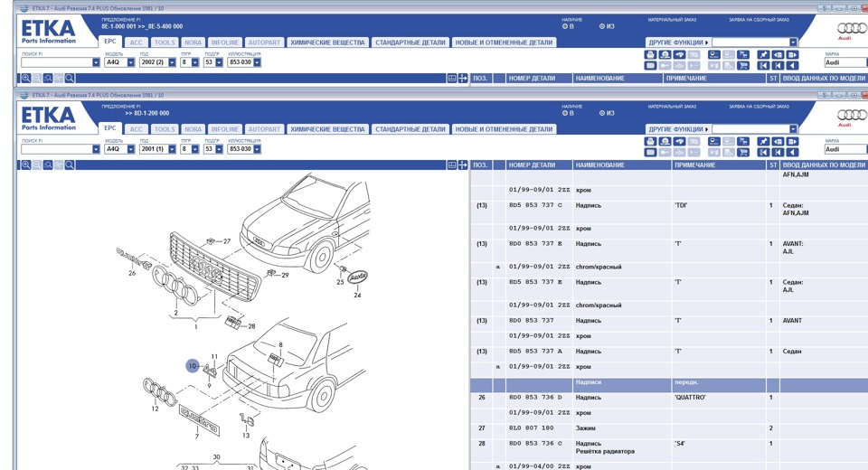
Task: Open НОВЫЕ И ОТМЕНЕННЫЕ ДЕТАЛИ tab, lower window
Action: pyautogui.click(x=504, y=129)
